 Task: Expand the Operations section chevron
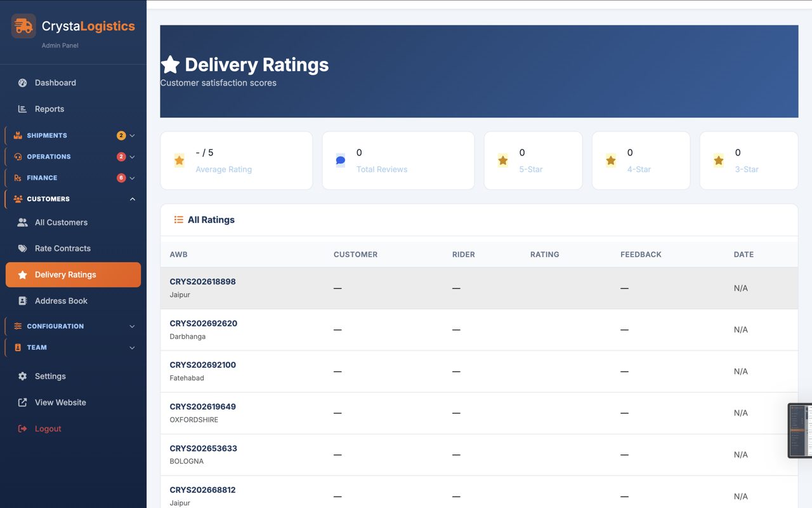(x=132, y=157)
